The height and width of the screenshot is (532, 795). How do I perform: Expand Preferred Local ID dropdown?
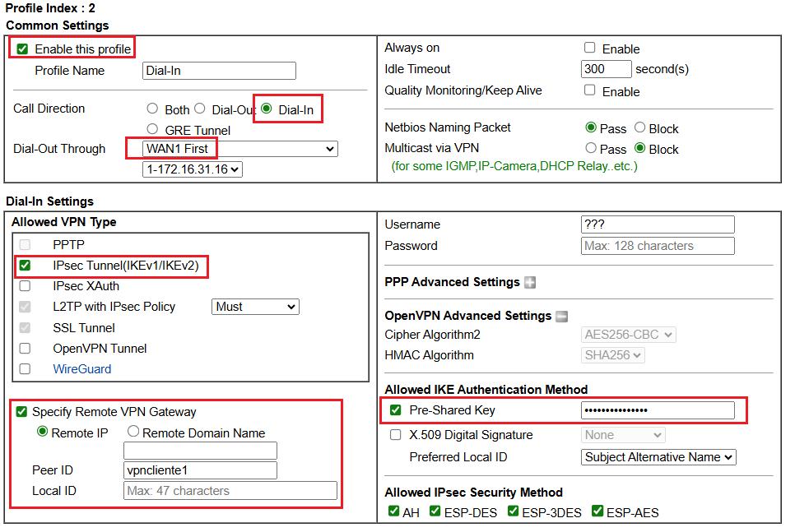(658, 457)
